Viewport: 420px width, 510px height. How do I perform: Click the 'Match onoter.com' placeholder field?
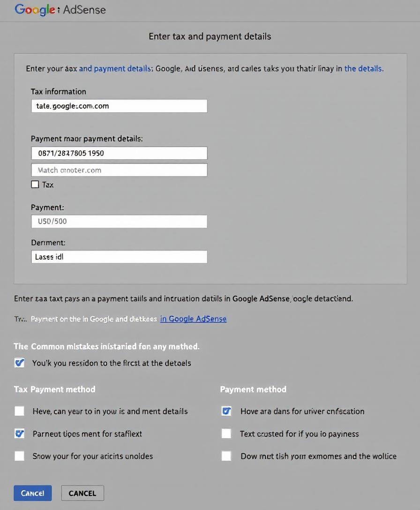[x=119, y=170]
